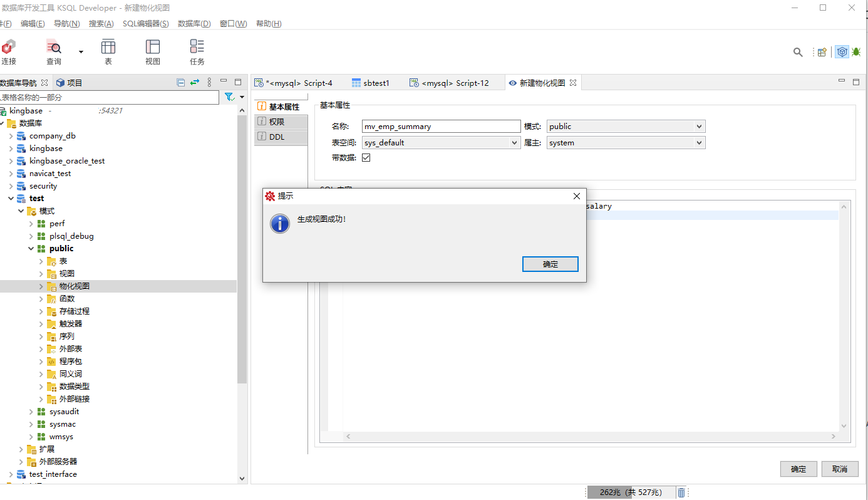Click the 取消 button at bottom right
The image size is (868, 500).
[840, 469]
